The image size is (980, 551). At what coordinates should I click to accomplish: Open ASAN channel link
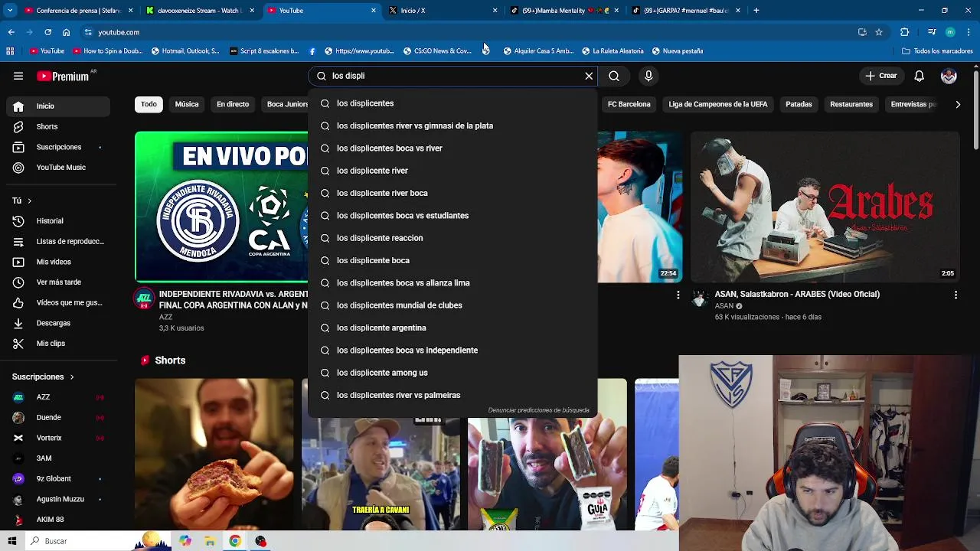coord(724,306)
